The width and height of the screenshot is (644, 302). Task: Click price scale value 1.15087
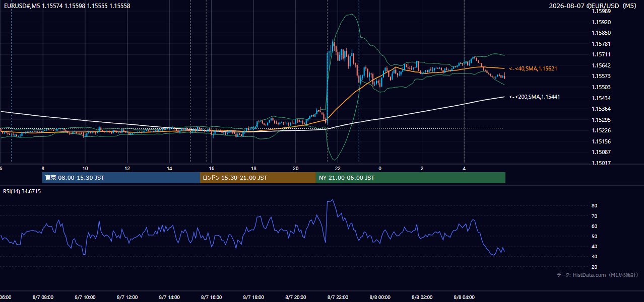[x=601, y=152]
